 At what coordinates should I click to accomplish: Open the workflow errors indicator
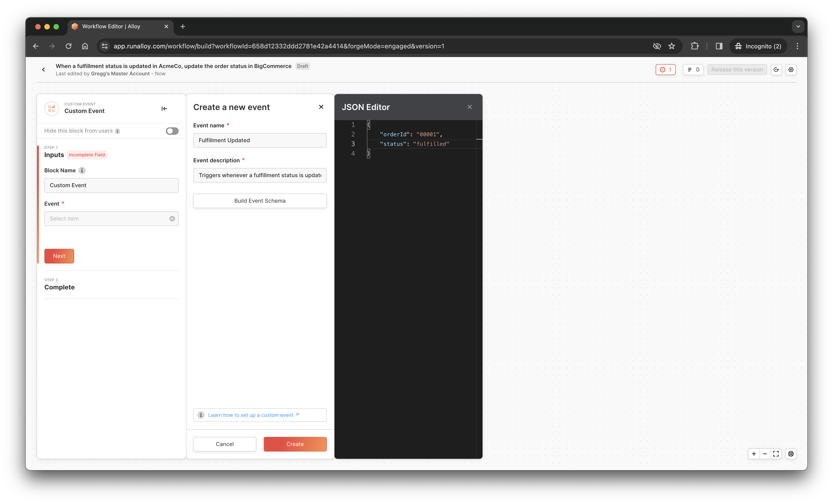pos(665,70)
